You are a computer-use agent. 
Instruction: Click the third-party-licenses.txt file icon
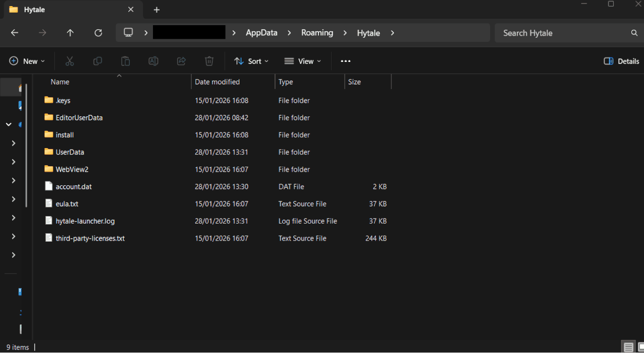pyautogui.click(x=49, y=238)
